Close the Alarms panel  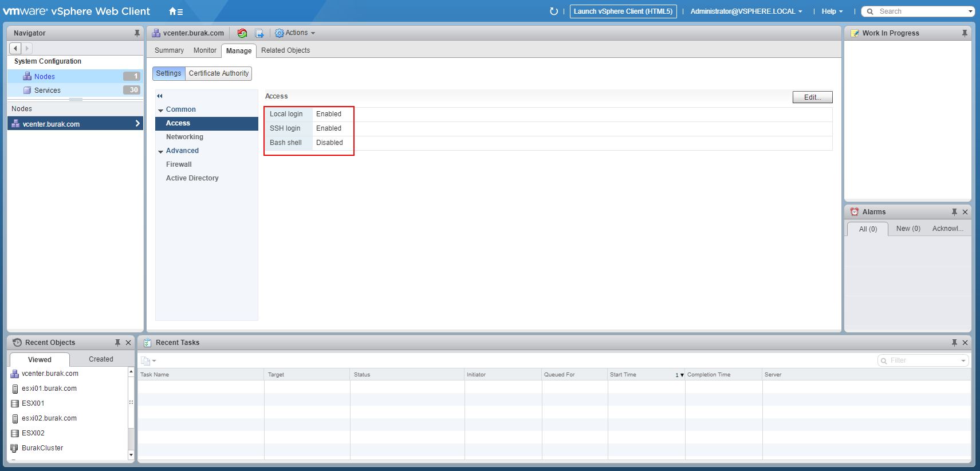tap(965, 212)
